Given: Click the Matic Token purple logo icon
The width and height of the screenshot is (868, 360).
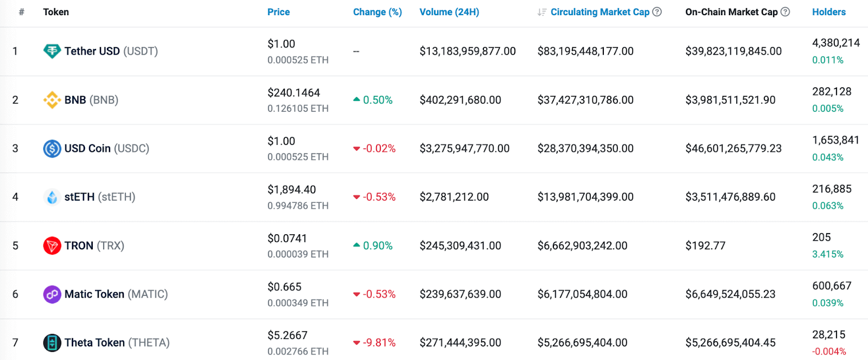Looking at the screenshot, I should click(x=52, y=294).
